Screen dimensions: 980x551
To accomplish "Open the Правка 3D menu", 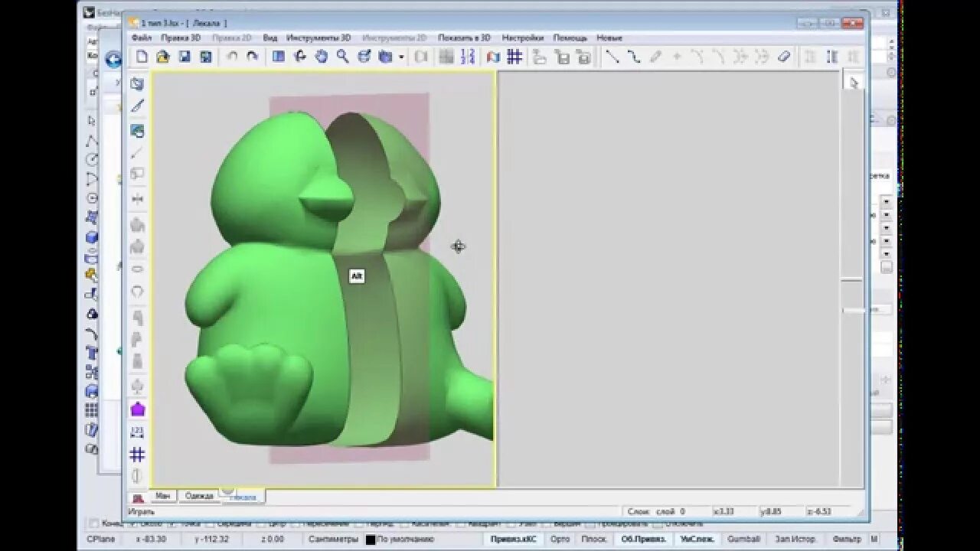I will pos(181,37).
